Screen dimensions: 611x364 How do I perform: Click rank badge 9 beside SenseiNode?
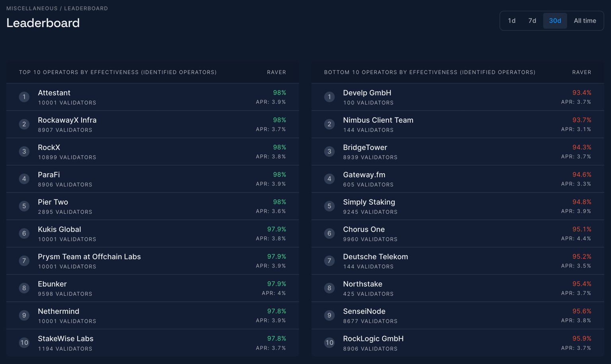[x=329, y=316]
